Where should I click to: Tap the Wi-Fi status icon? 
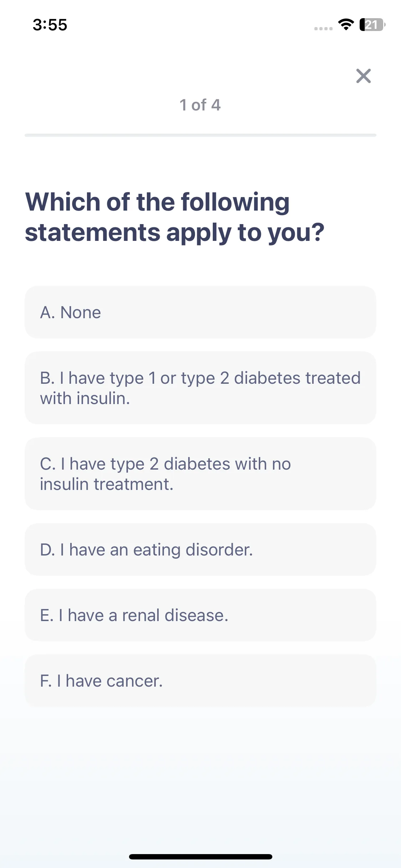[345, 25]
